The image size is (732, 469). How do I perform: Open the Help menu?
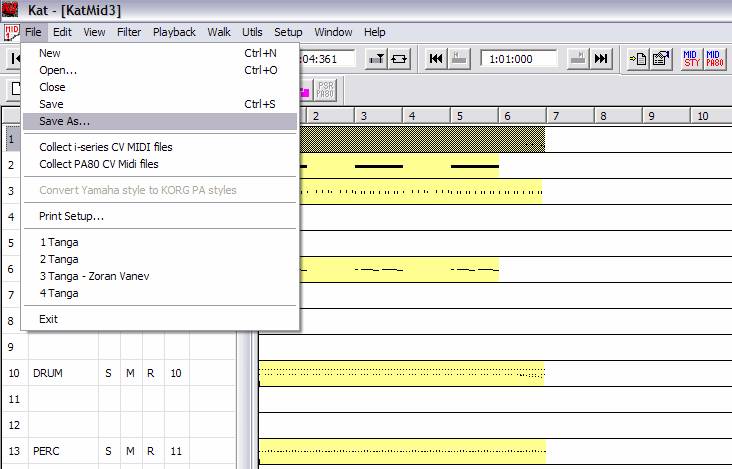click(x=374, y=32)
